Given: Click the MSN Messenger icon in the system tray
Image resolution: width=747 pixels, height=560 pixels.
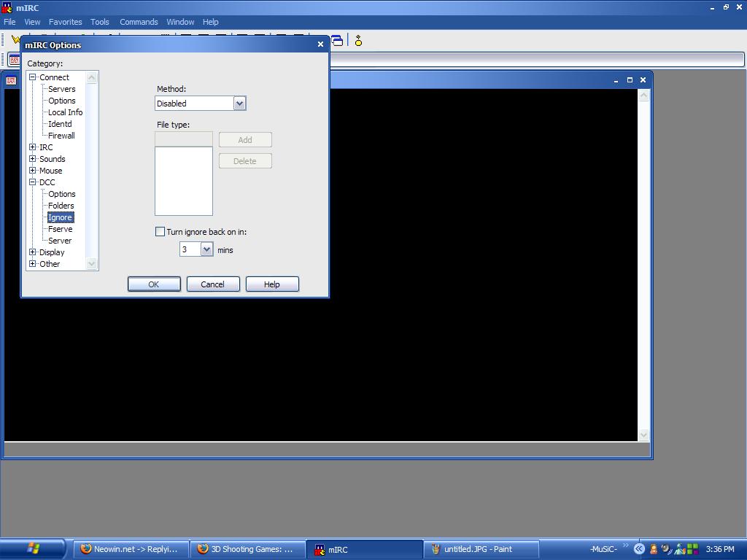Looking at the screenshot, I should point(679,549).
